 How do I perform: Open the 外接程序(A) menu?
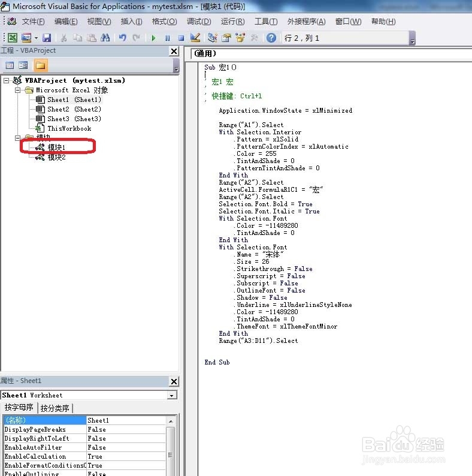click(x=306, y=22)
